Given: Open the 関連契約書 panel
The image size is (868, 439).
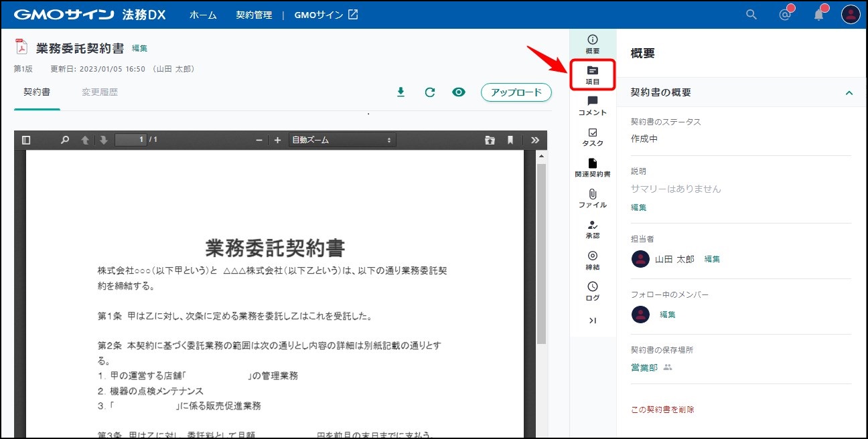Looking at the screenshot, I should coord(592,167).
